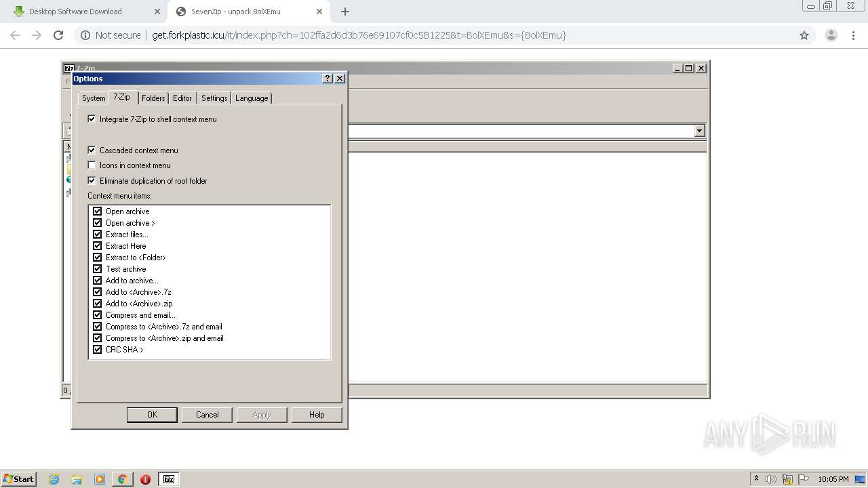Screen dimensions: 868x488
Task: Click Cancel in Options dialog
Action: (207, 415)
